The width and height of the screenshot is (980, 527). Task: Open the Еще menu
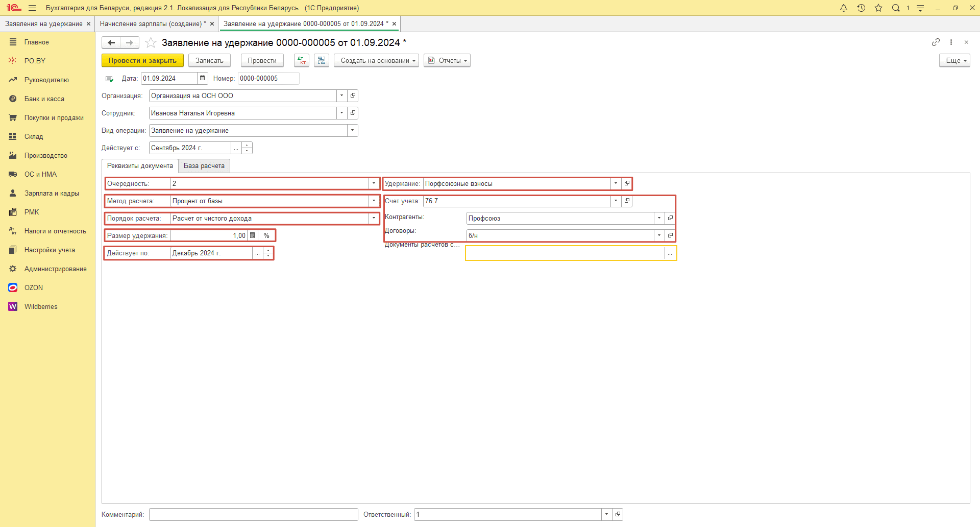click(x=954, y=60)
